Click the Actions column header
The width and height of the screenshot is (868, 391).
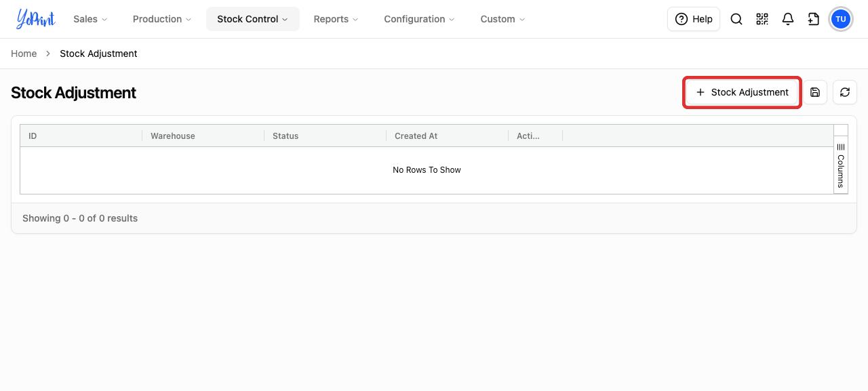pos(535,136)
